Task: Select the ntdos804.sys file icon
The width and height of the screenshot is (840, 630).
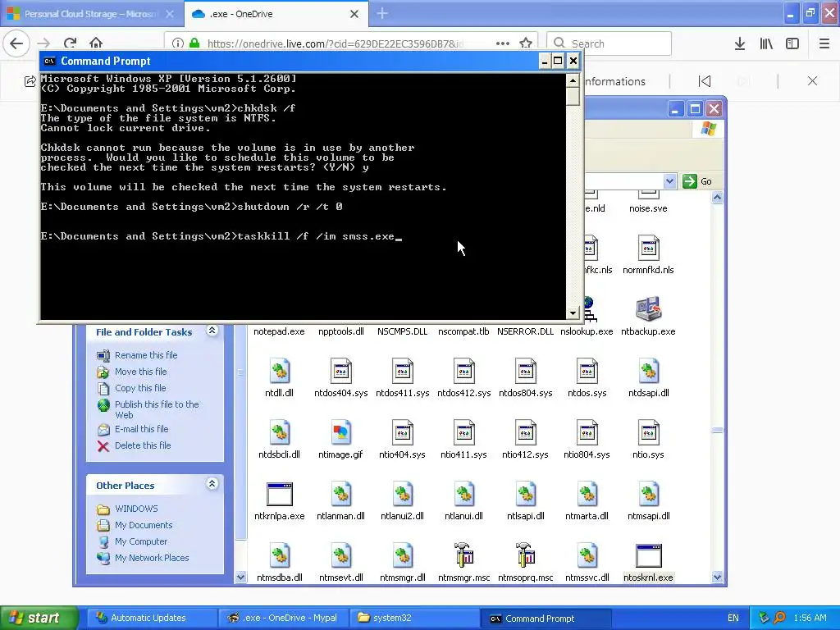Action: pos(526,372)
